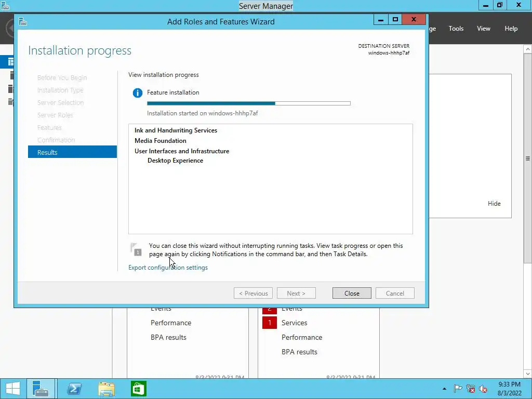
Task: Click the scrollbar up arrow in Server Manager
Action: (528, 49)
